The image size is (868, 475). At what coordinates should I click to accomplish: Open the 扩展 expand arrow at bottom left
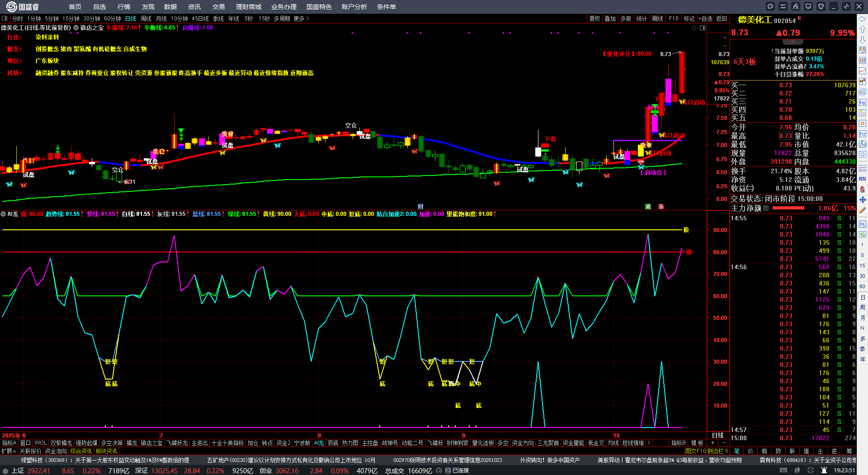pyautogui.click(x=9, y=451)
